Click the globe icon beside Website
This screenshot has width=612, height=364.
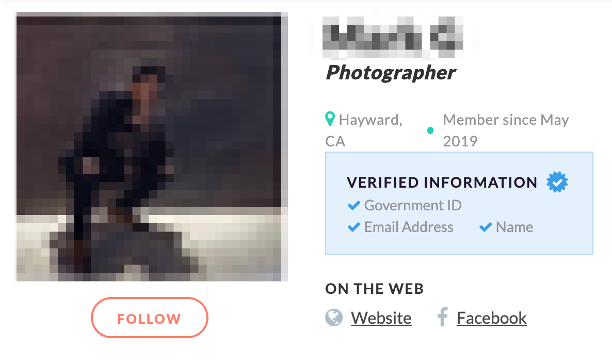(334, 318)
